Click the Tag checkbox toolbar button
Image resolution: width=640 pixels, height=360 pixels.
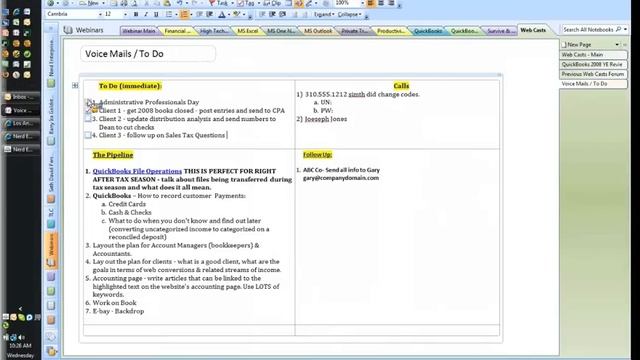(246, 3)
